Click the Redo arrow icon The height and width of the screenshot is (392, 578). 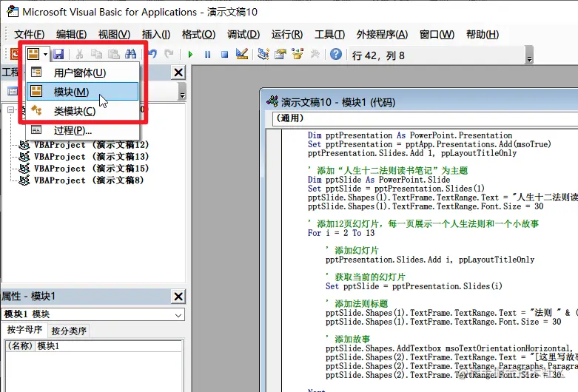[169, 54]
